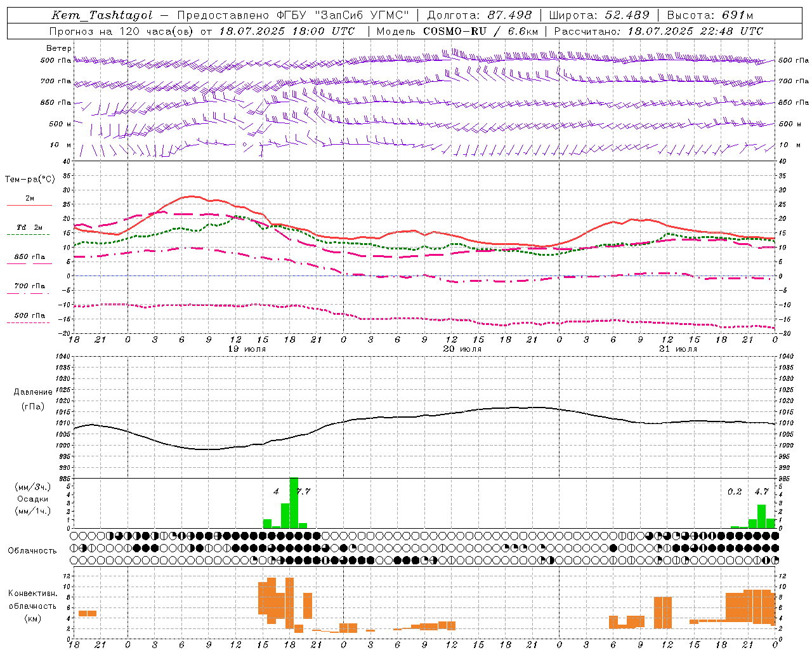
Task: Click the (мм/3ч.) unit label
Action: (33, 487)
